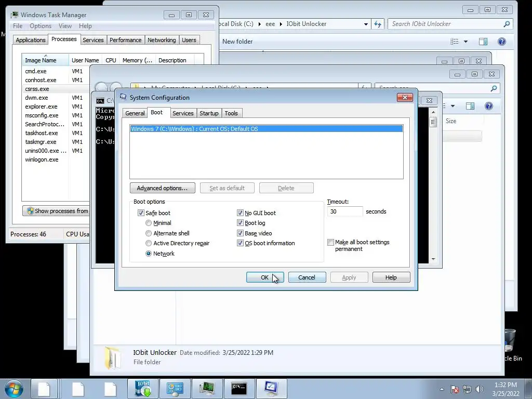Change view icon in IObit Unlocker Explorer
Screen dimensions: 532x399
(x=454, y=42)
